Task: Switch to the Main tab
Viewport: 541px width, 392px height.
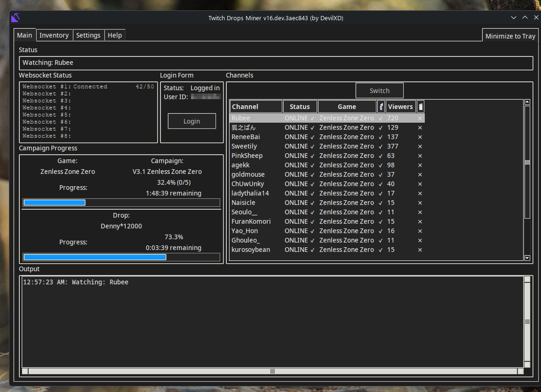Action: 24,35
